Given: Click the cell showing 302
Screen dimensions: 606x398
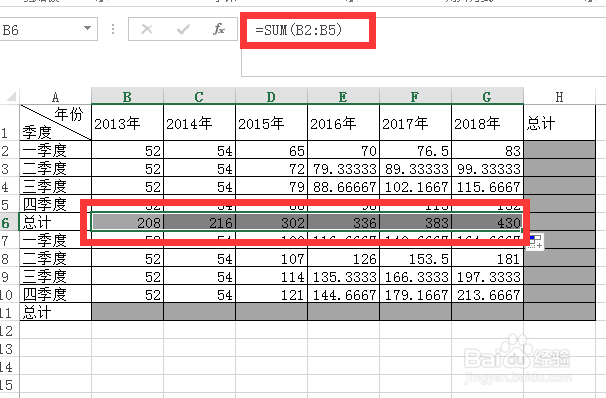Looking at the screenshot, I should coord(271,222).
